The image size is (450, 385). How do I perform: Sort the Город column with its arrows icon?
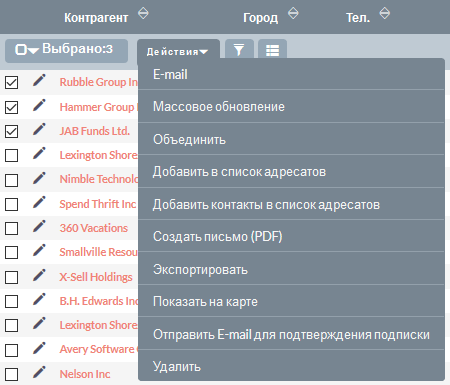click(x=293, y=13)
